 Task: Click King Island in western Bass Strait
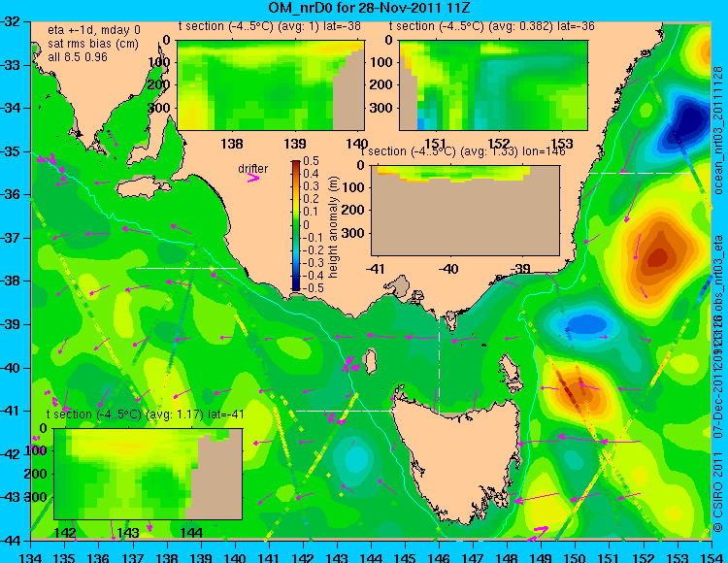coord(371,362)
